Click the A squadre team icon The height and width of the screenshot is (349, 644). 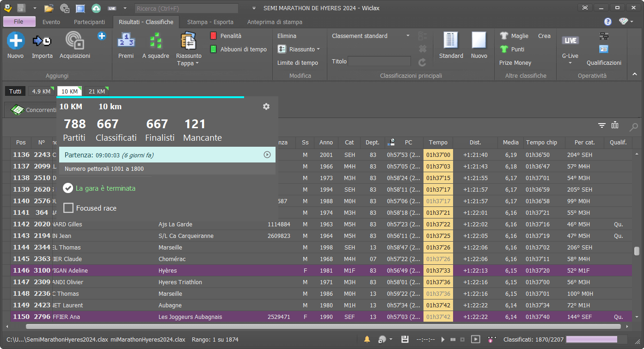pos(156,40)
